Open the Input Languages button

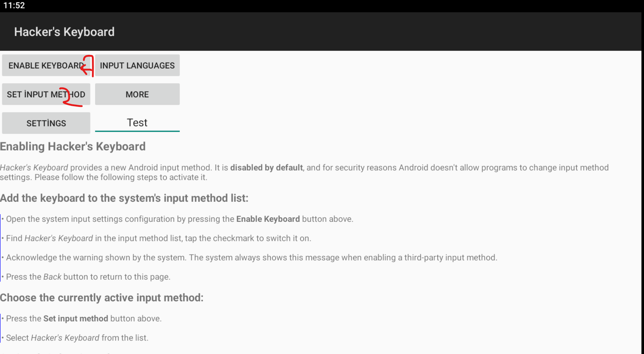[137, 66]
